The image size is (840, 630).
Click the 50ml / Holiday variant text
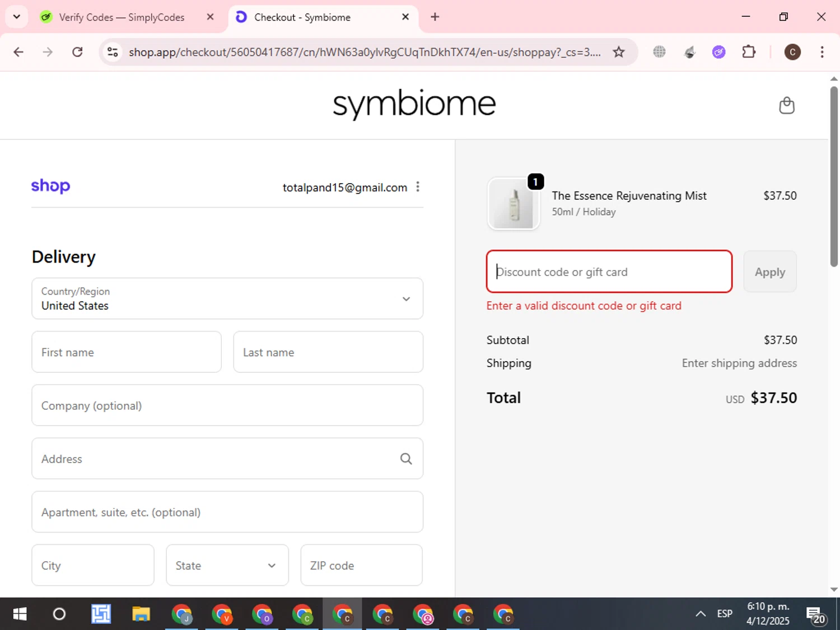click(584, 212)
